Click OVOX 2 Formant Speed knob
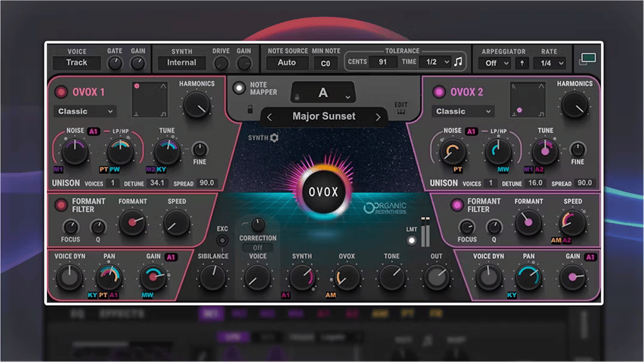The height and width of the screenshot is (362, 644). (x=573, y=222)
